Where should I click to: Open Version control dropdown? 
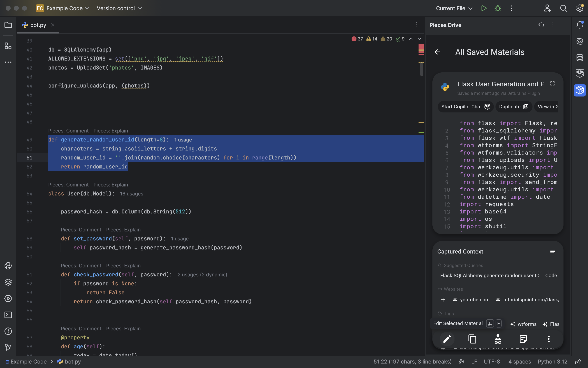119,8
